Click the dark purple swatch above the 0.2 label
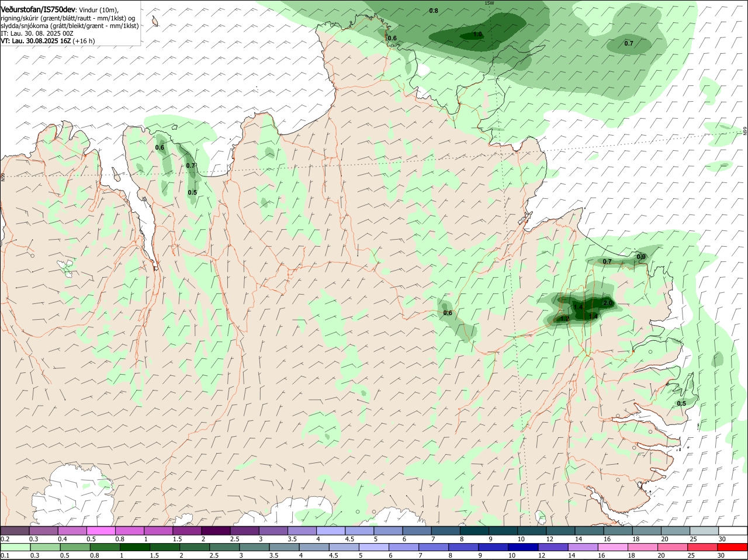The height and width of the screenshot is (560, 748). click(15, 530)
